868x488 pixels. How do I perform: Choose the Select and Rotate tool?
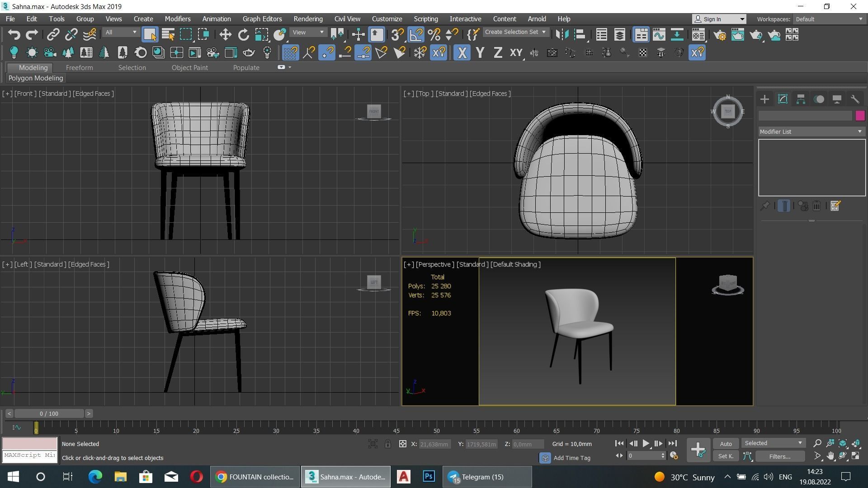pyautogui.click(x=243, y=35)
